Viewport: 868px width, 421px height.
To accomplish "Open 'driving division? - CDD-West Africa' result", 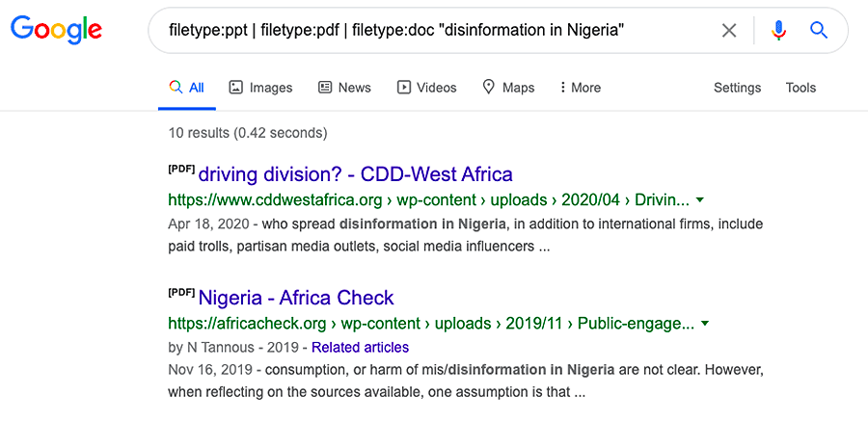I will (355, 174).
